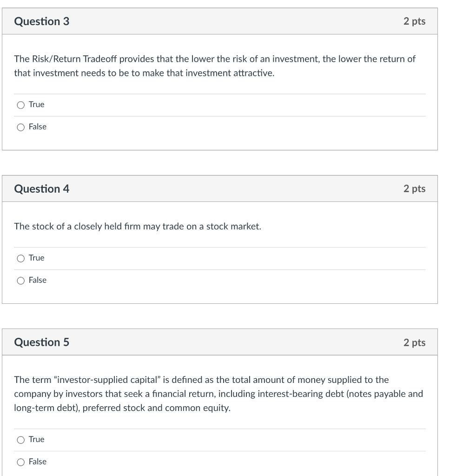The height and width of the screenshot is (476, 476).
Task: Select False for Question 4
Action: point(21,280)
